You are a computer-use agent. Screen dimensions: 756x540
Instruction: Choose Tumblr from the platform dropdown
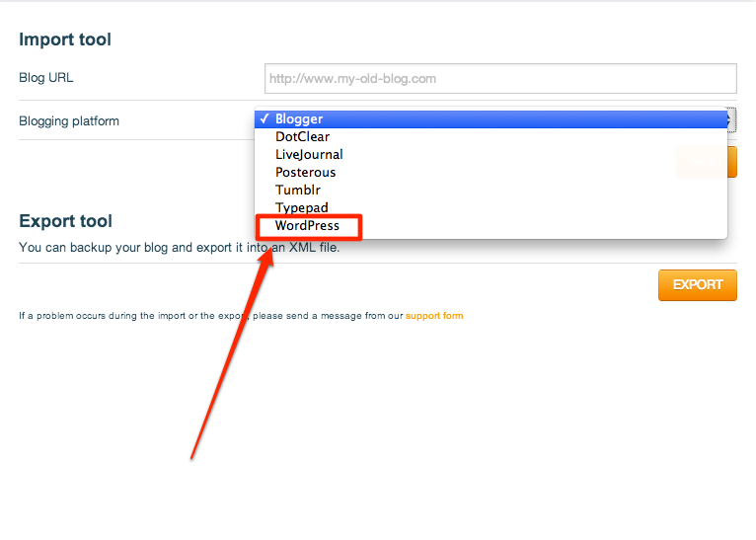[x=297, y=191]
